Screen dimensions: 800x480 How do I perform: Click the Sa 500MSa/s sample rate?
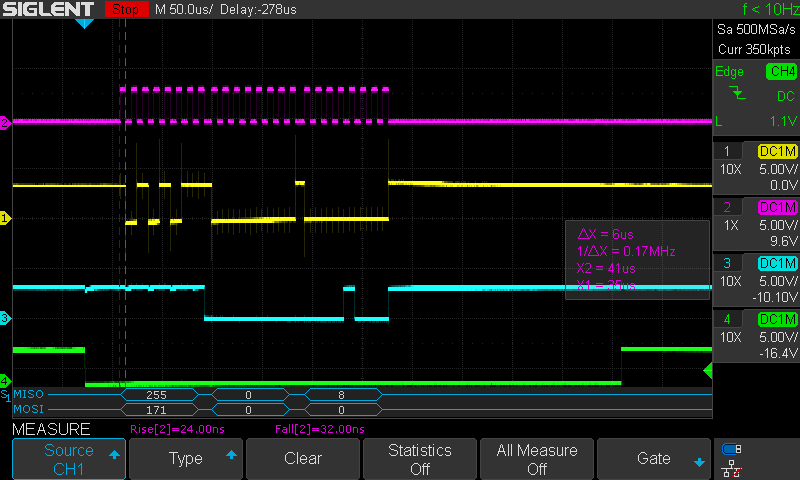pos(756,30)
